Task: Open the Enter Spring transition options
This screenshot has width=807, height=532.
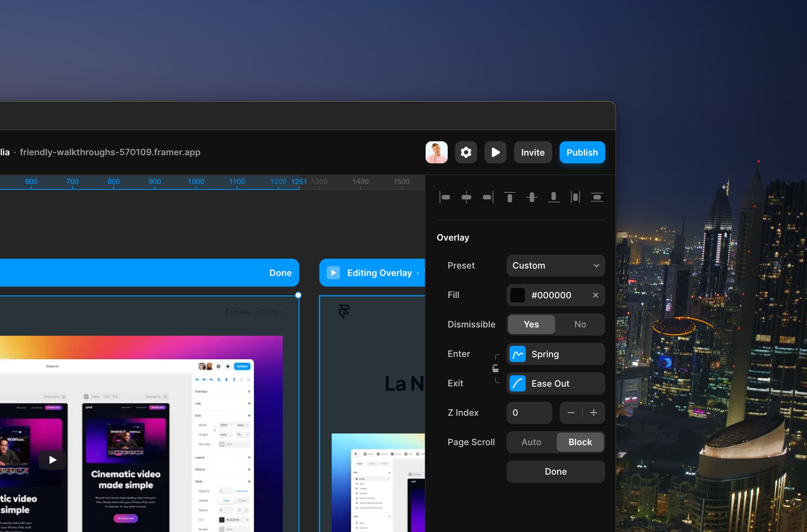Action: (556, 354)
